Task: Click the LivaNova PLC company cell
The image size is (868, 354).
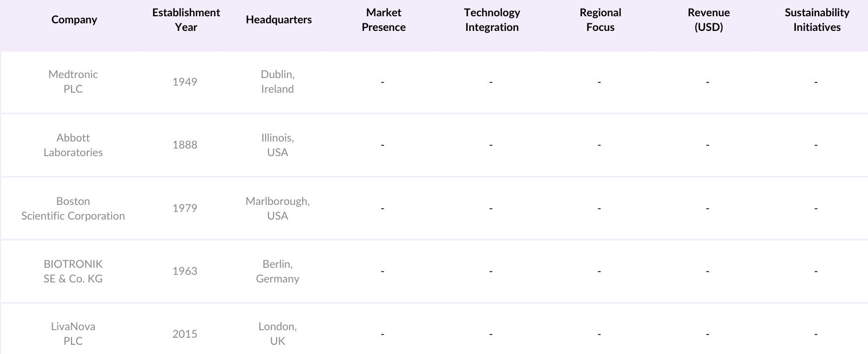Action: point(73,333)
